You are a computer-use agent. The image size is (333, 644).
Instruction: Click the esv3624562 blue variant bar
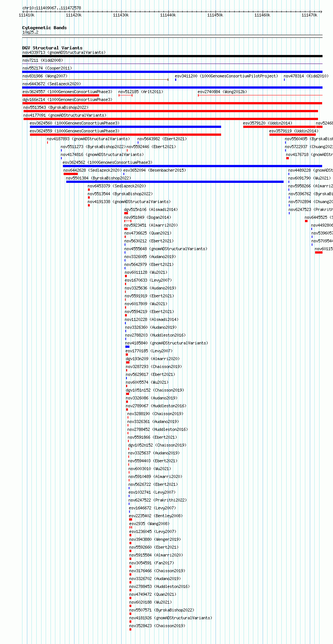pyautogui.click(x=192, y=166)
